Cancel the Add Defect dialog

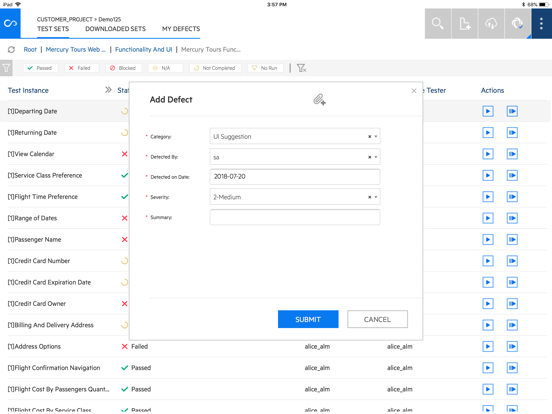377,319
